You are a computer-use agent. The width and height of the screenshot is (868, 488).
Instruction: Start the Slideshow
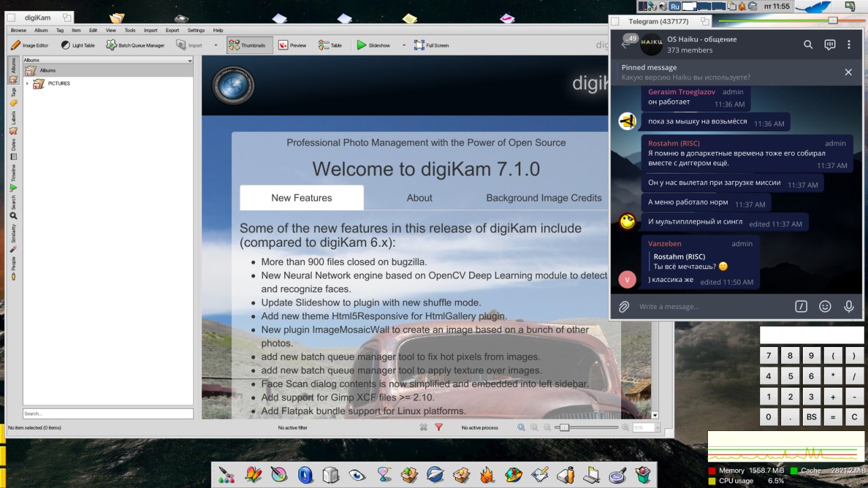[x=374, y=45]
